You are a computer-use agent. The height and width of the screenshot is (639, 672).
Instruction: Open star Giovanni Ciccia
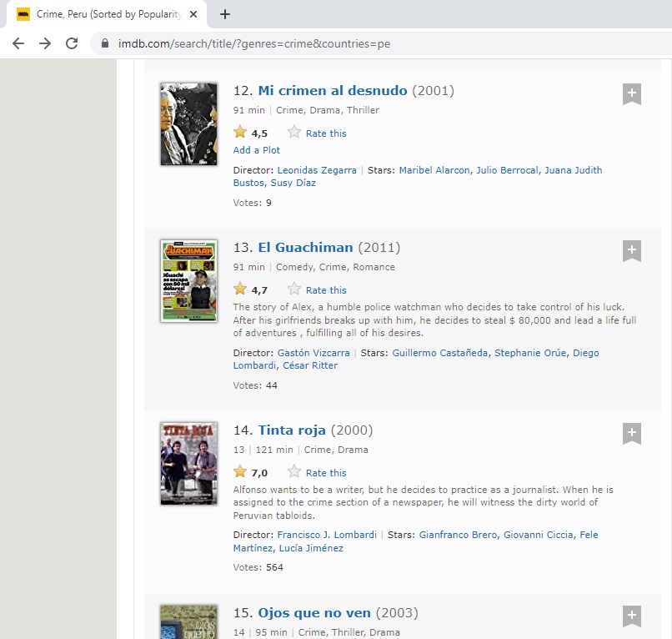pyautogui.click(x=538, y=535)
